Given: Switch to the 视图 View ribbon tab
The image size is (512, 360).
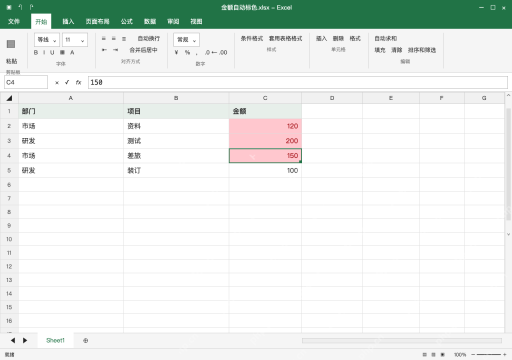Looking at the screenshot, I should pos(196,22).
